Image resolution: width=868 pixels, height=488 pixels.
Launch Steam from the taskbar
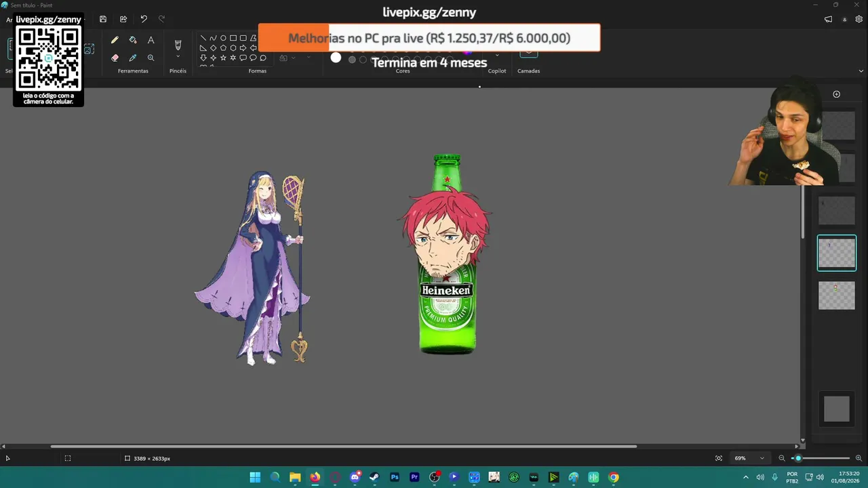[374, 477]
